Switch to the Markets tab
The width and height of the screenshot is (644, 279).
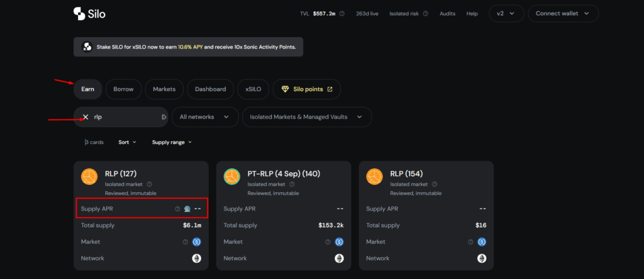[x=164, y=89]
